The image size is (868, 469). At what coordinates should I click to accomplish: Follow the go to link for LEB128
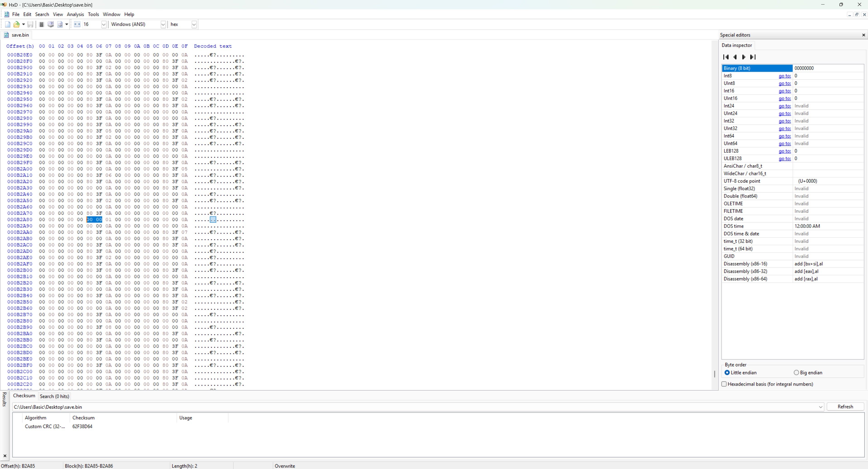[785, 151]
